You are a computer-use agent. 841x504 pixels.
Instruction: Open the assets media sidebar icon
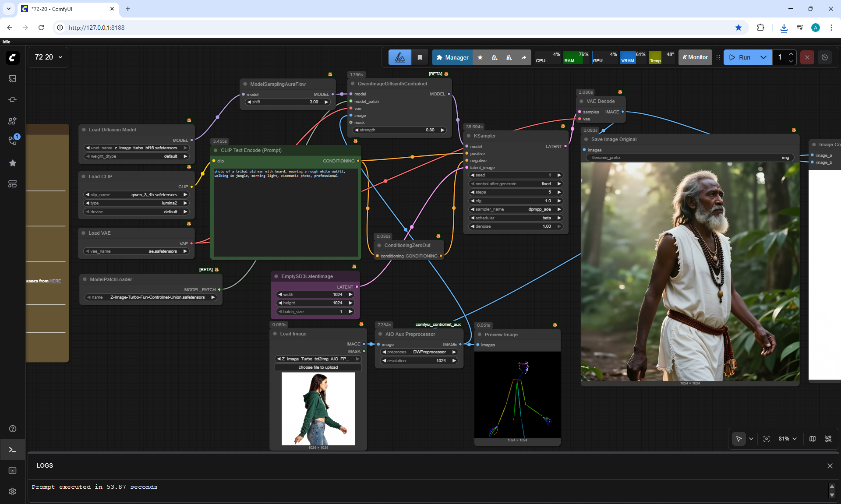[x=12, y=79]
